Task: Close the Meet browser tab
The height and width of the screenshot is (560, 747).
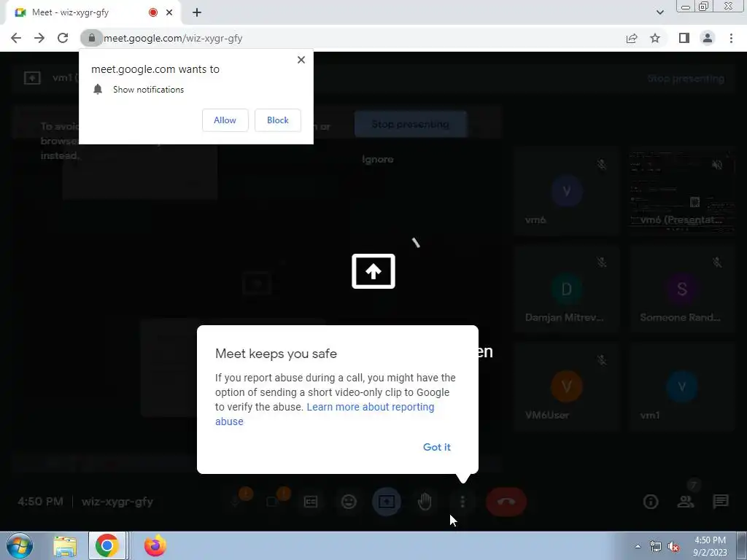Action: pyautogui.click(x=169, y=12)
